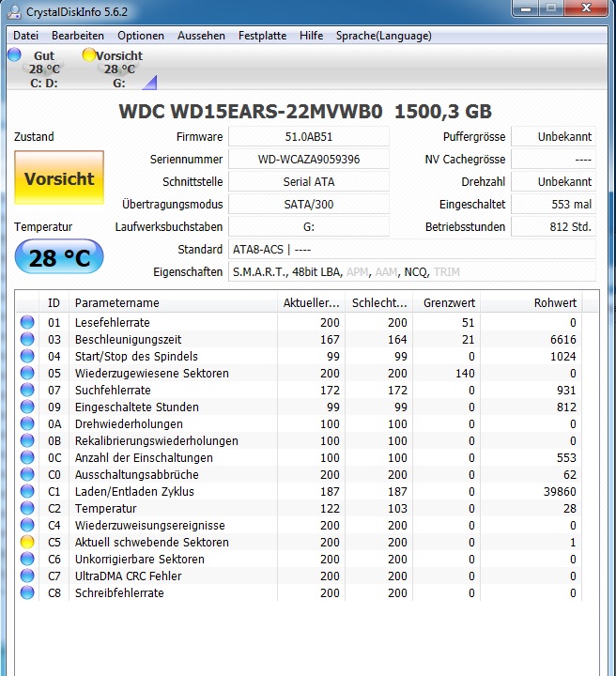Click the Firmware field 51.0AB51
616x676 pixels.
click(x=309, y=137)
